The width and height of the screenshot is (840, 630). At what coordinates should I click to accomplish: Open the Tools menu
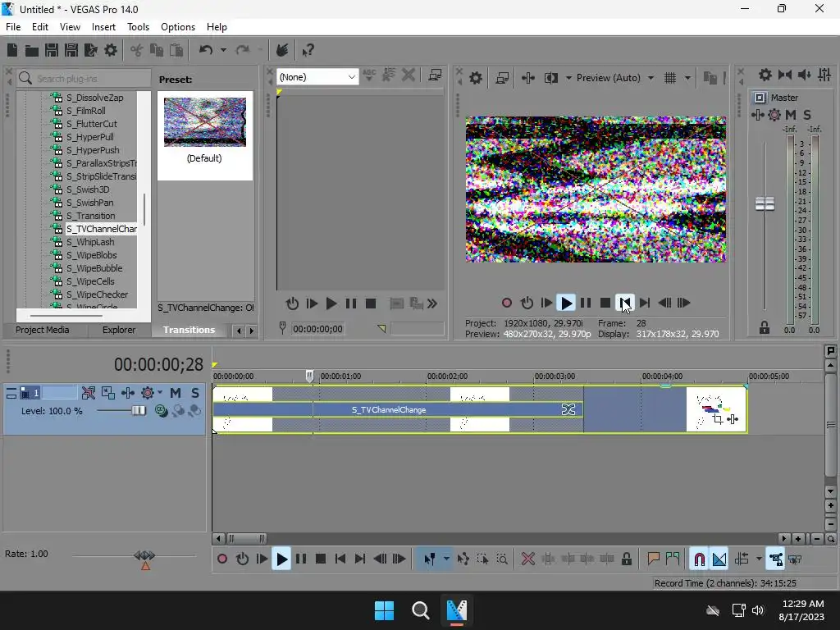[138, 27]
